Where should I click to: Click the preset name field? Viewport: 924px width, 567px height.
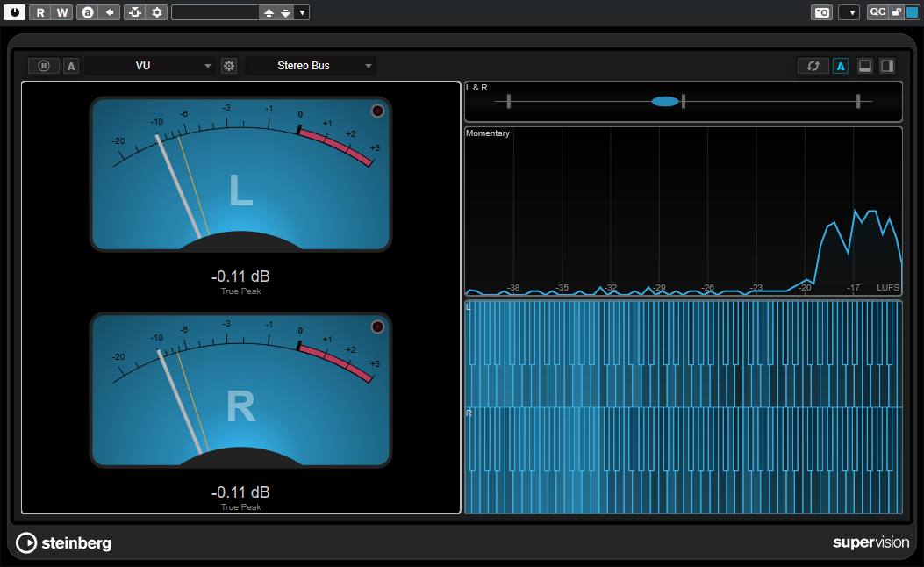pos(215,12)
